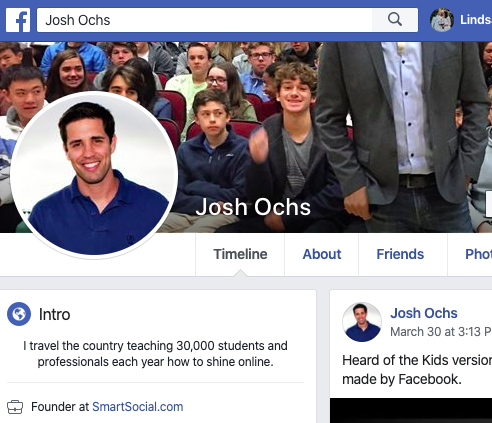The width and height of the screenshot is (492, 423).
Task: Click the black video preview in the post
Action: (411, 410)
